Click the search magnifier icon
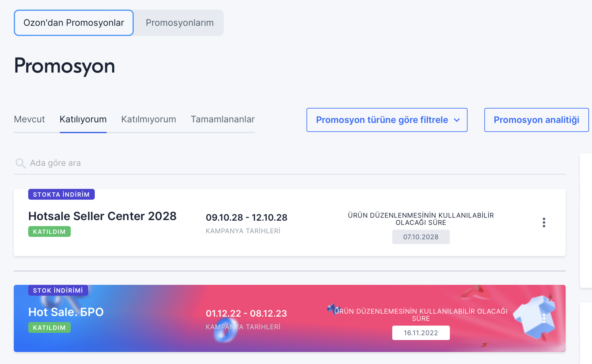 tap(20, 163)
